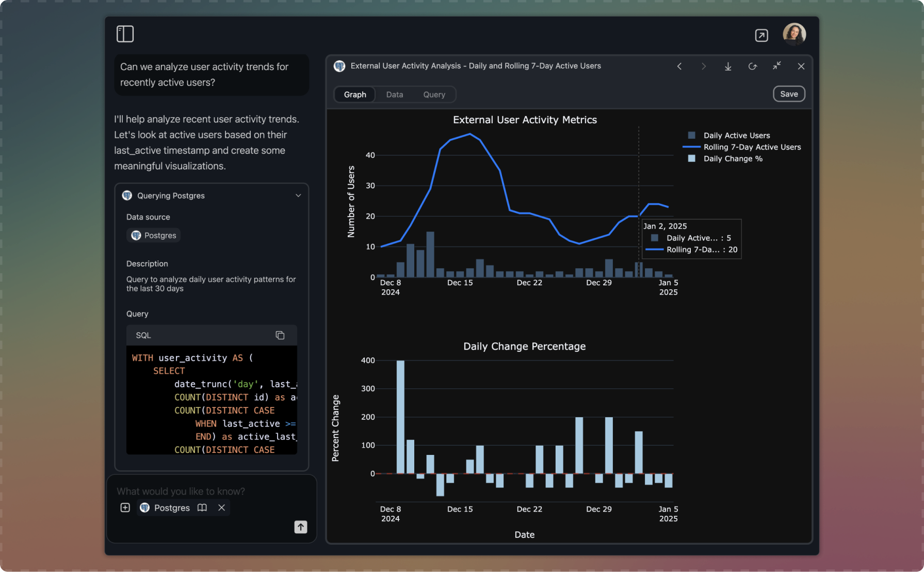This screenshot has width=924, height=572.
Task: Copy the SQL query code
Action: click(280, 335)
